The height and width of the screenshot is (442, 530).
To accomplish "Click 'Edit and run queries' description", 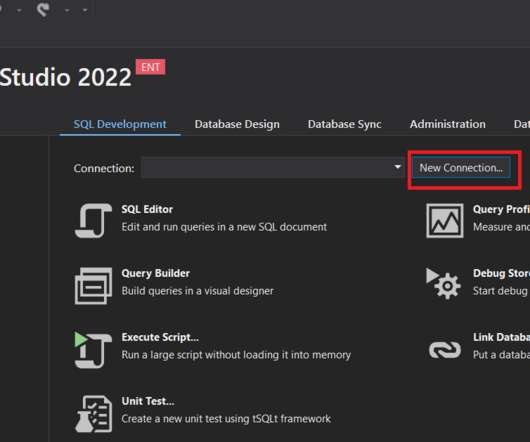I will [224, 227].
